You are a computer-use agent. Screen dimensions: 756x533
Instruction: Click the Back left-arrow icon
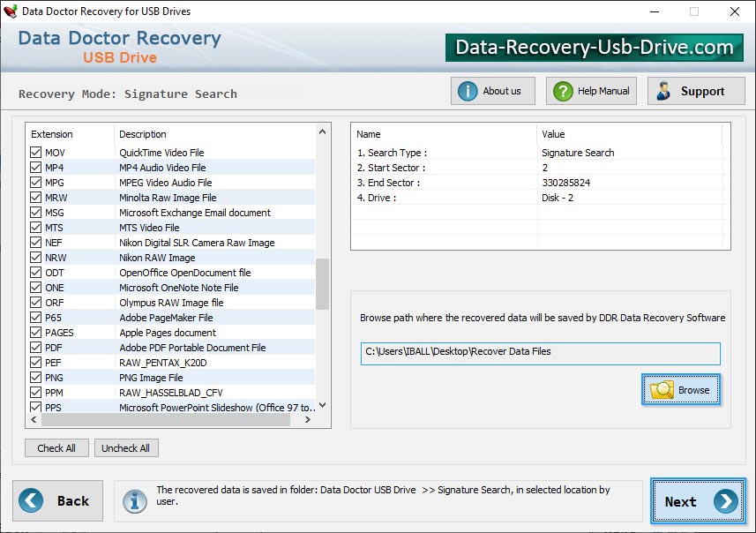[x=31, y=500]
